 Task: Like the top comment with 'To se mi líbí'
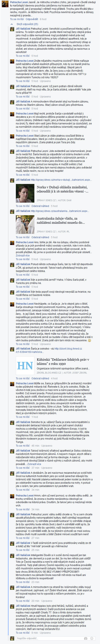[x=17, y=19]
